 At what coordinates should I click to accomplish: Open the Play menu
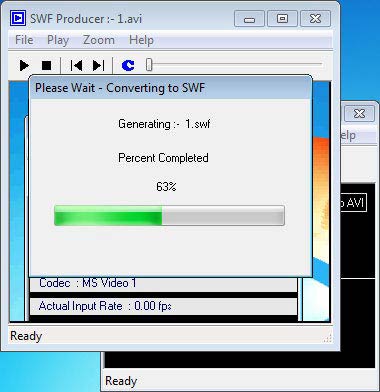click(58, 40)
